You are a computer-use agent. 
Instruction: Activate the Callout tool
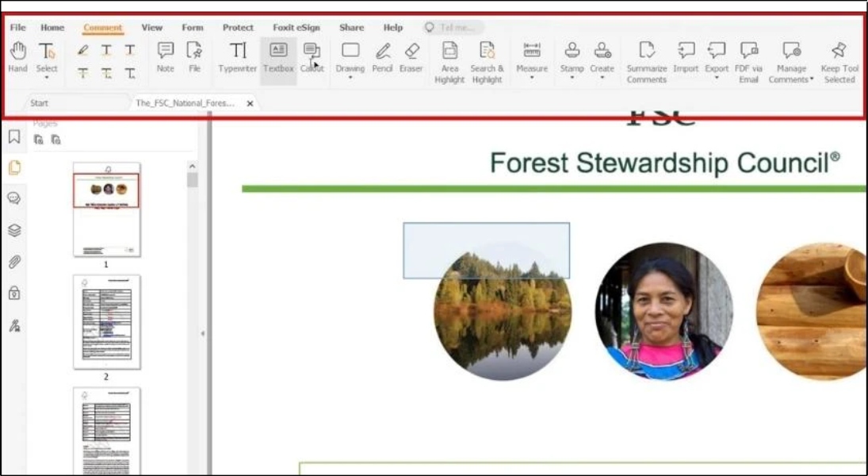(x=312, y=56)
